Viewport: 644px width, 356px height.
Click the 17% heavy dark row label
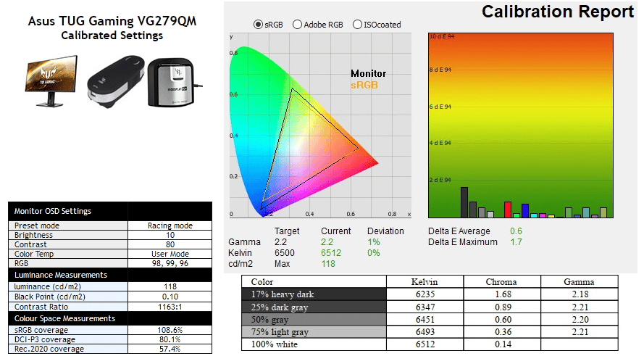pyautogui.click(x=283, y=294)
